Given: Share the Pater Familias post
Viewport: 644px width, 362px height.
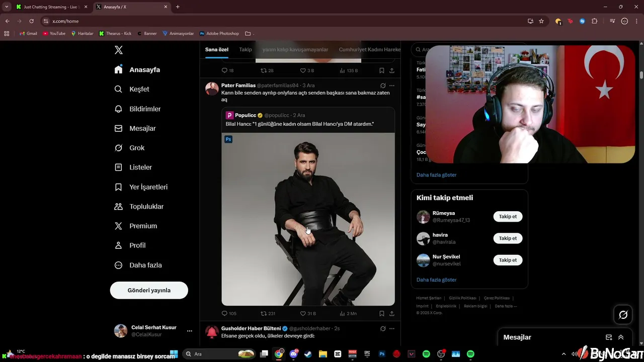Looking at the screenshot, I should click(x=391, y=313).
